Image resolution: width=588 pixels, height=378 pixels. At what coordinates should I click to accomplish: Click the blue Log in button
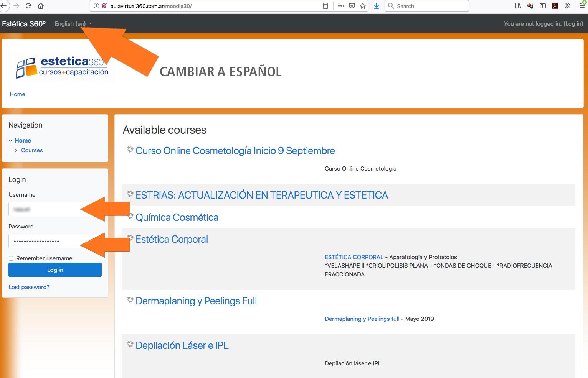click(55, 270)
